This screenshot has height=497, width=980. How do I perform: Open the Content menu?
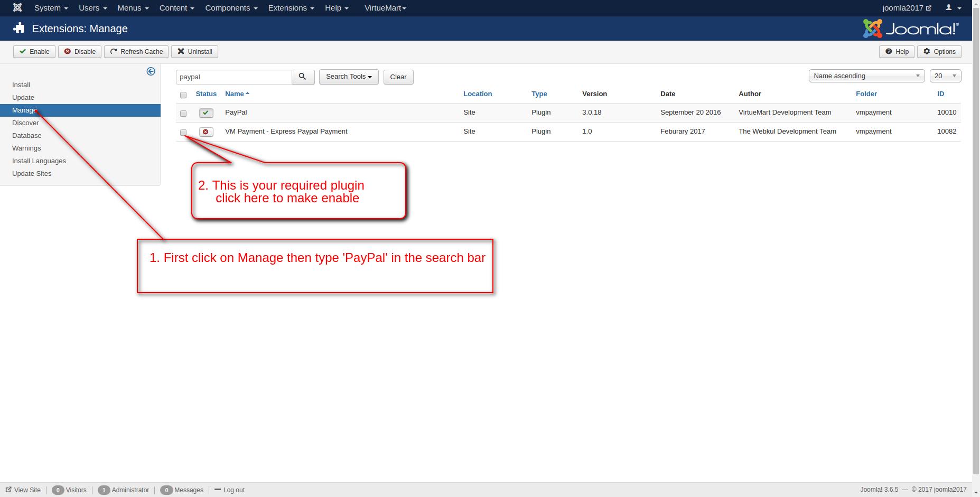[x=176, y=8]
